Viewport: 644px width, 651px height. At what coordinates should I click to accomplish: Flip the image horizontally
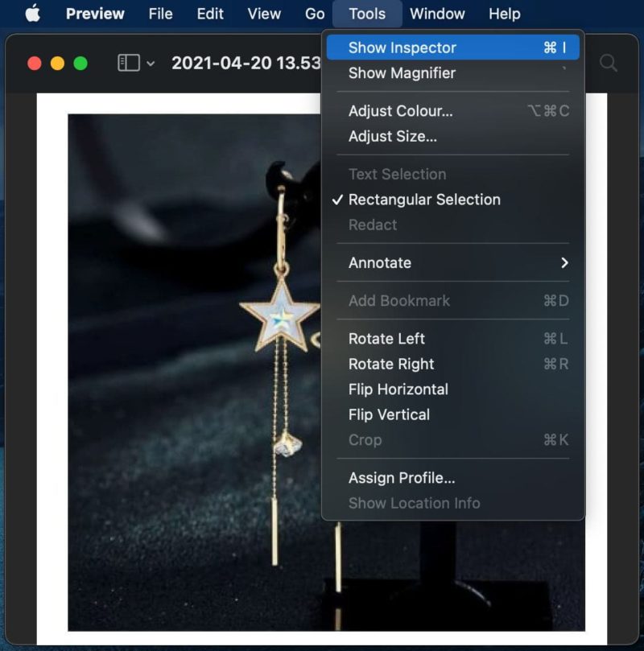pyautogui.click(x=398, y=389)
